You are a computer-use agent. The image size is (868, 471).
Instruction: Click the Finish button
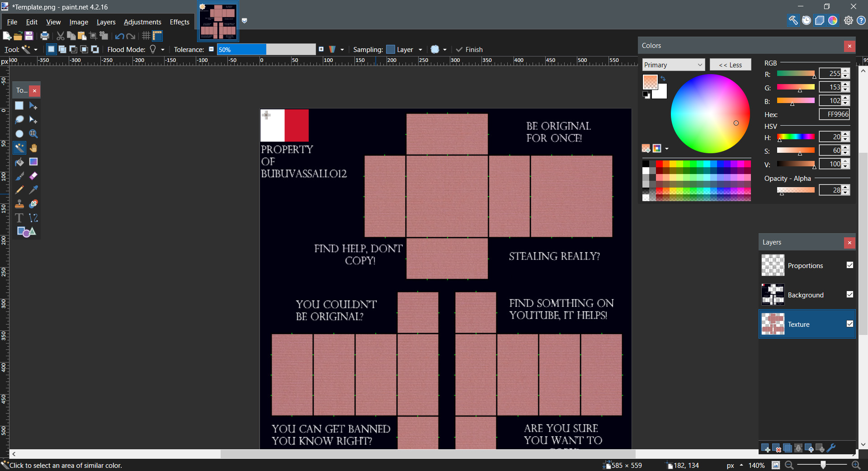[469, 49]
